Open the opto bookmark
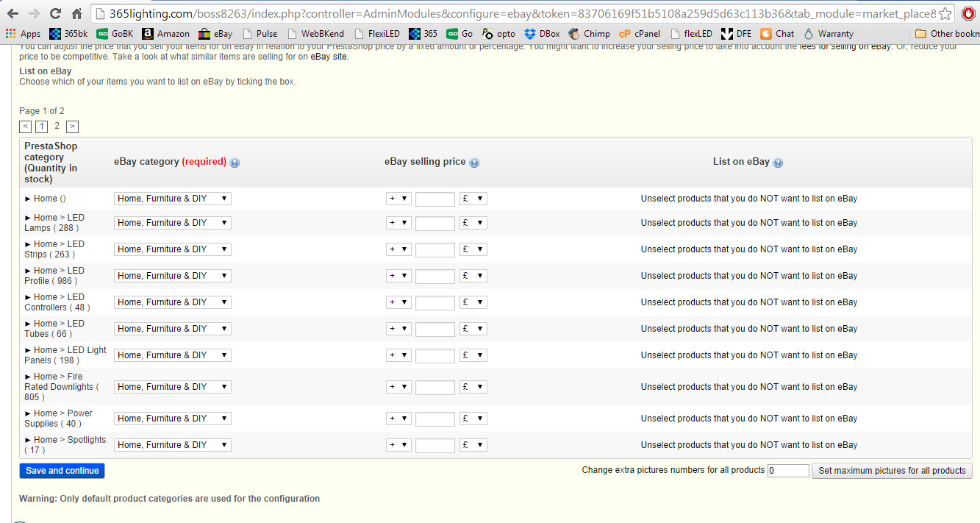Screen dimensions: 980x523 pyautogui.click(x=498, y=33)
